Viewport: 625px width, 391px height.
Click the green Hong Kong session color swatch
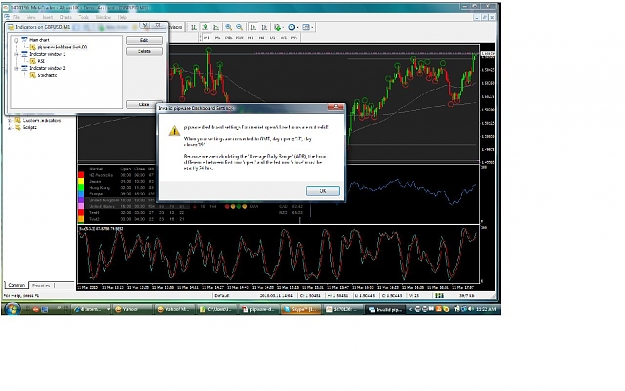(x=81, y=188)
